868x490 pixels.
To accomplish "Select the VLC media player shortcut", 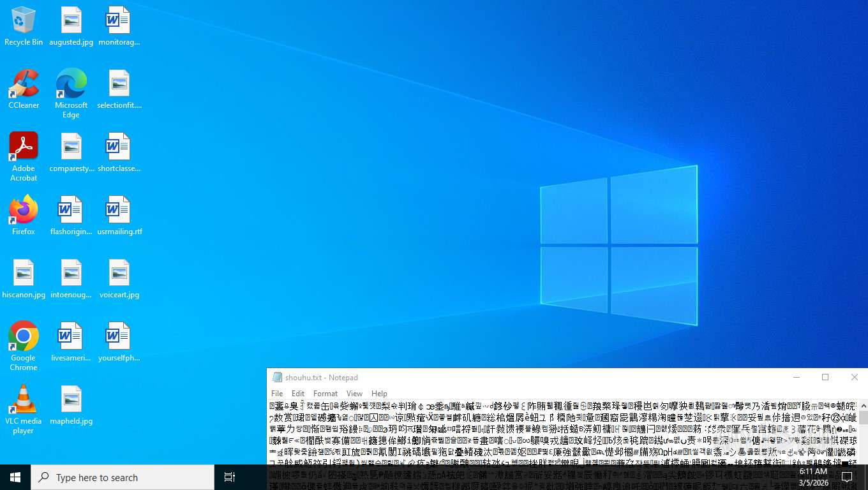I will pyautogui.click(x=24, y=410).
